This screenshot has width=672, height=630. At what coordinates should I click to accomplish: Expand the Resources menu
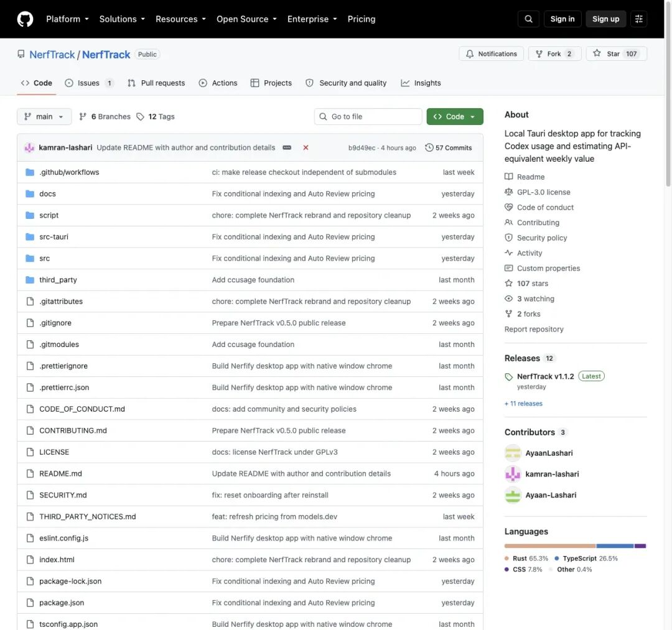point(180,19)
